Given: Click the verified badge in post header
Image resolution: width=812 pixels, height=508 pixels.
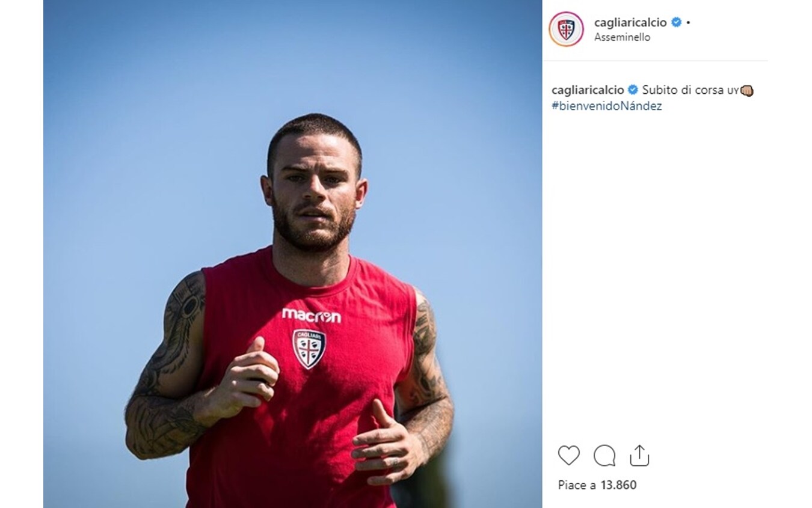Looking at the screenshot, I should [x=676, y=22].
